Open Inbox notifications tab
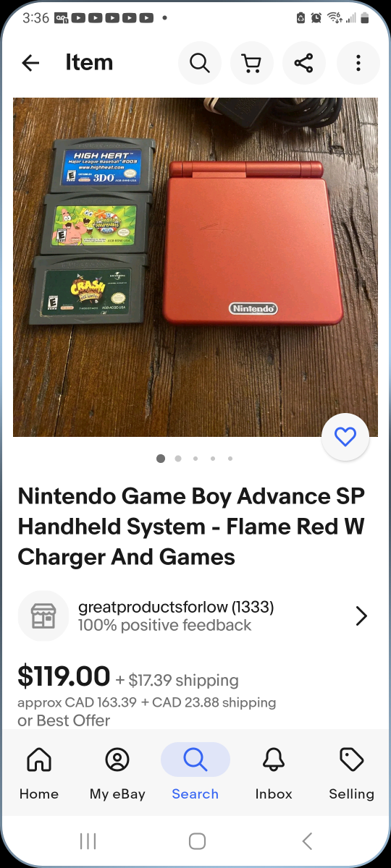Image resolution: width=391 pixels, height=868 pixels. [274, 773]
